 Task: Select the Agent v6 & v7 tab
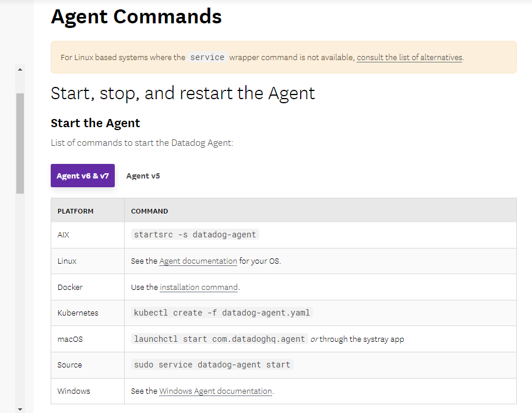[x=83, y=176]
